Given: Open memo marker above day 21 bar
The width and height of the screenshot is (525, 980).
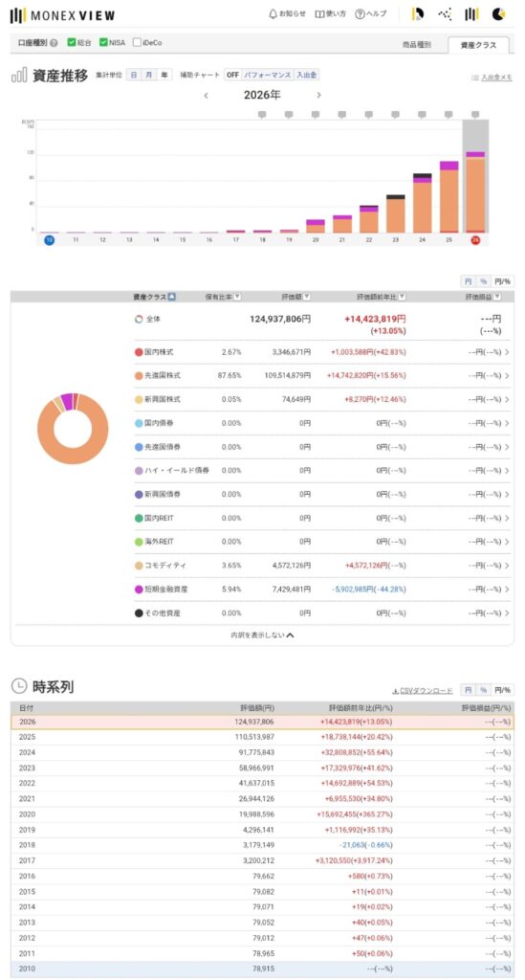Looking at the screenshot, I should (342, 115).
